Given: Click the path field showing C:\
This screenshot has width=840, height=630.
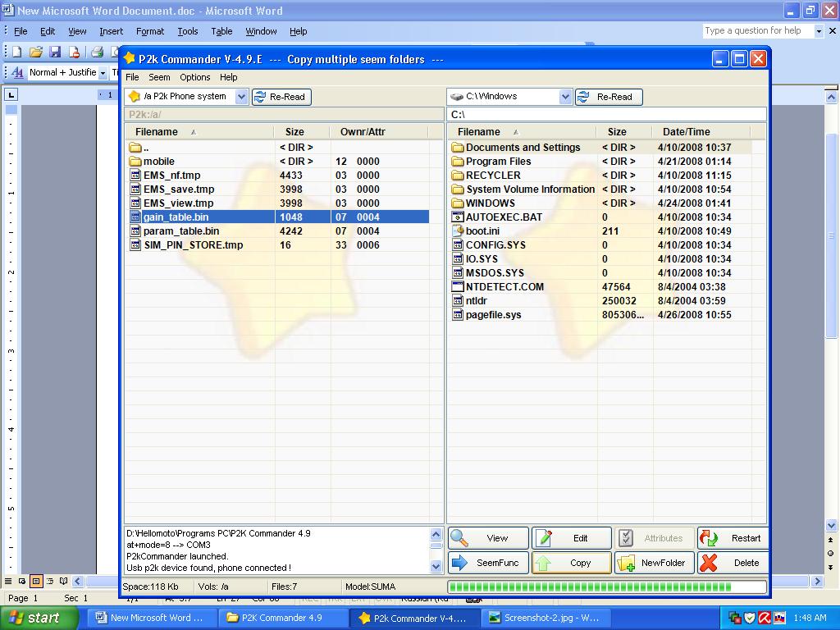Looking at the screenshot, I should pyautogui.click(x=606, y=115).
